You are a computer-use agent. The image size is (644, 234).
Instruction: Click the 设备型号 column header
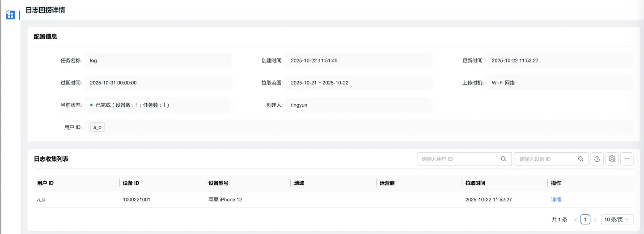pos(219,183)
